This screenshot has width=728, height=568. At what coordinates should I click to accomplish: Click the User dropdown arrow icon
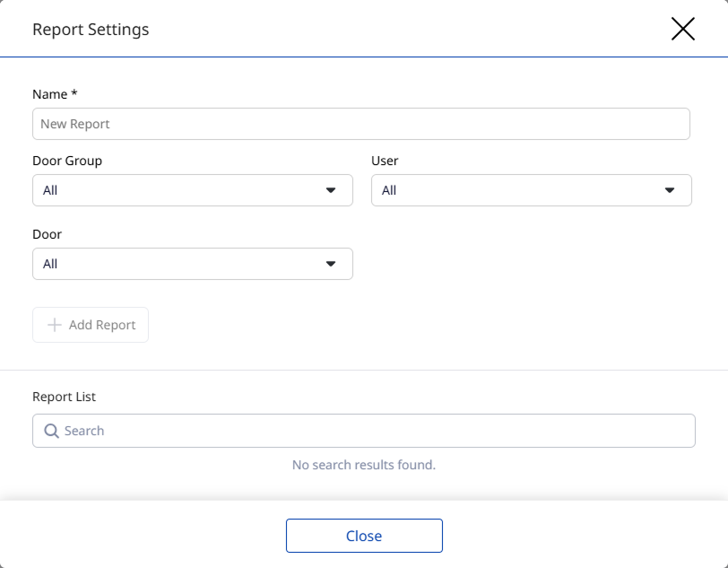[670, 190]
